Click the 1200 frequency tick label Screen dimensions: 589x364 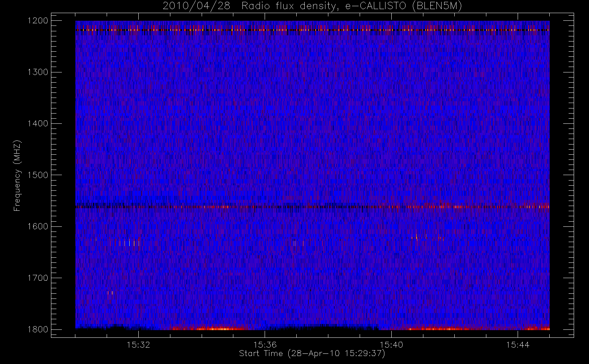[38, 21]
